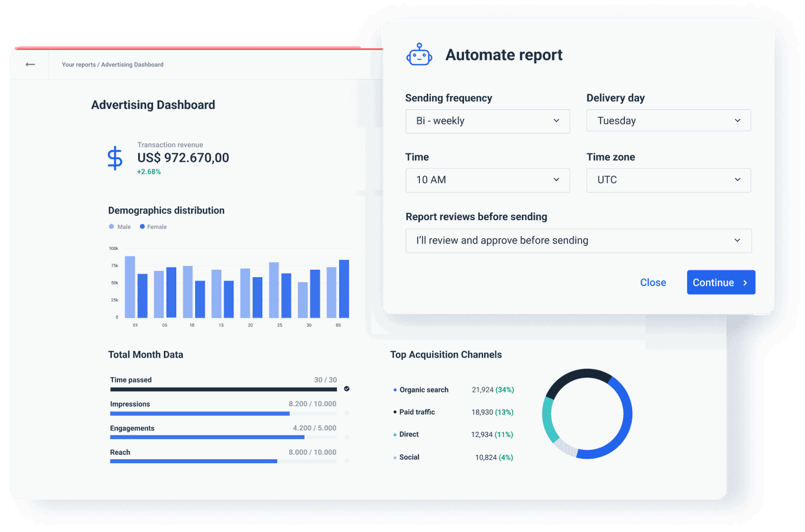Select Advertising Dashboard in the breadcrumb
This screenshot has height=532, width=805.
(x=132, y=64)
